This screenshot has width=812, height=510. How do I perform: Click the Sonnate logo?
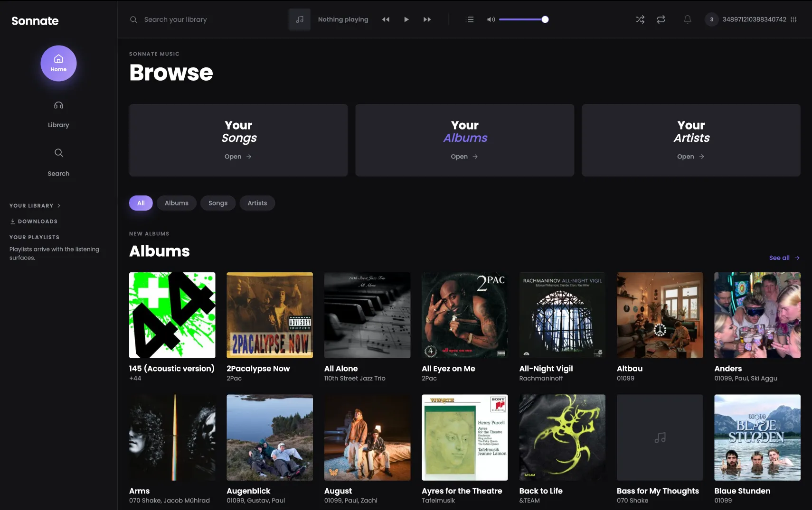click(35, 21)
